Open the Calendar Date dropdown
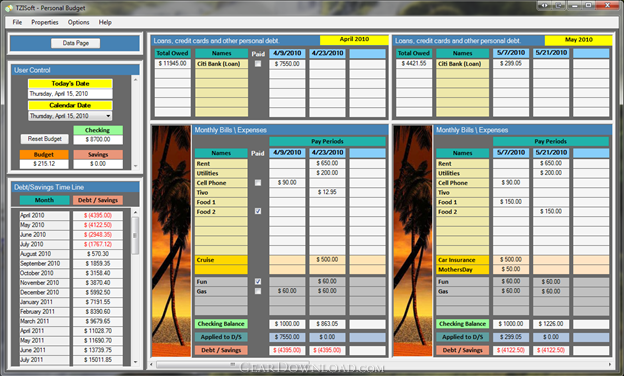This screenshot has width=624, height=376. pos(108,116)
